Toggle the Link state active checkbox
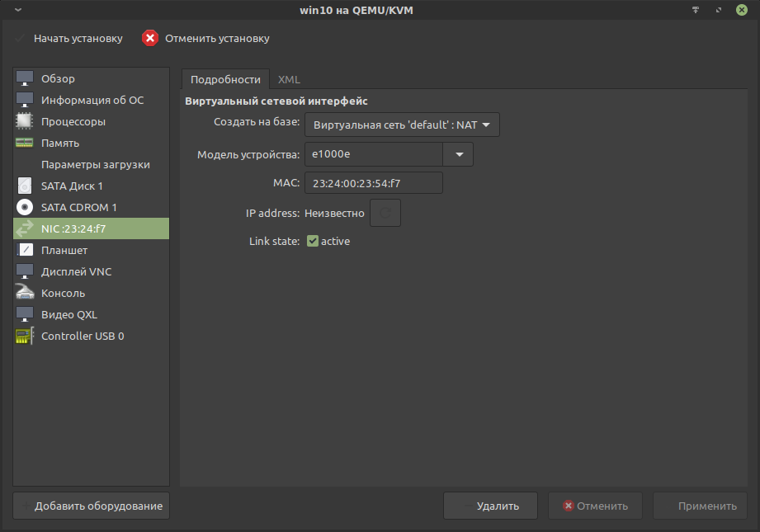Screen dimensions: 760x532 pos(313,241)
